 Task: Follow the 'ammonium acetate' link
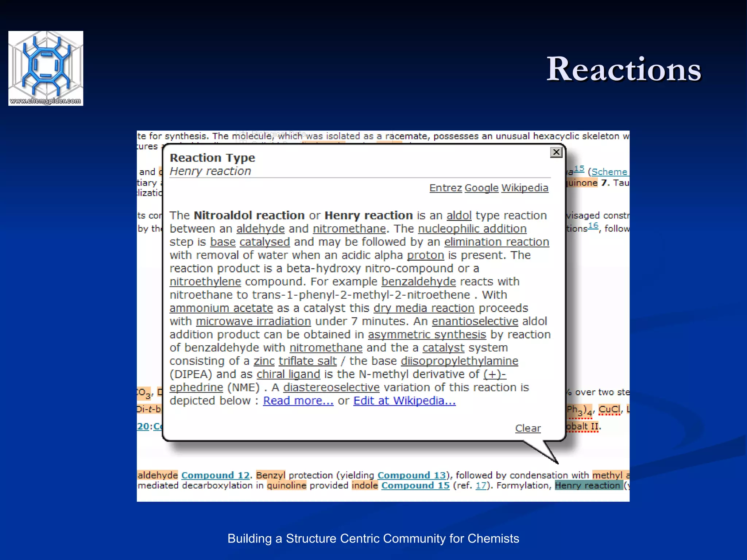tap(221, 308)
